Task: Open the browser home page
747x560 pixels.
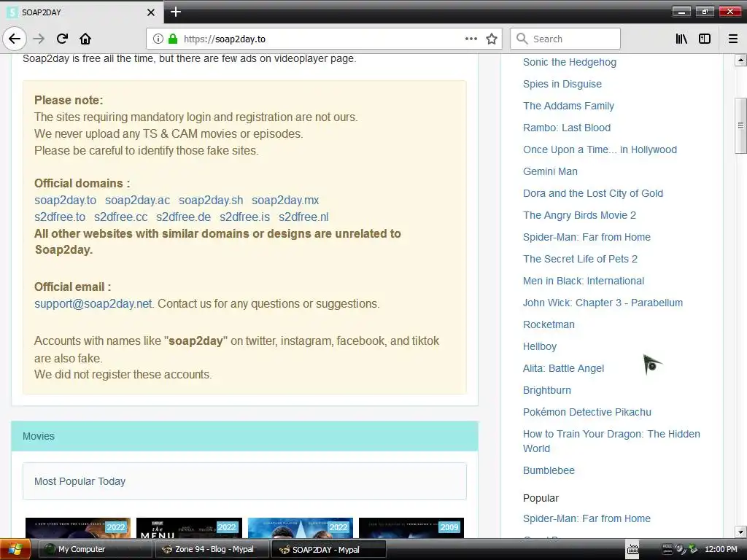Action: pos(85,39)
